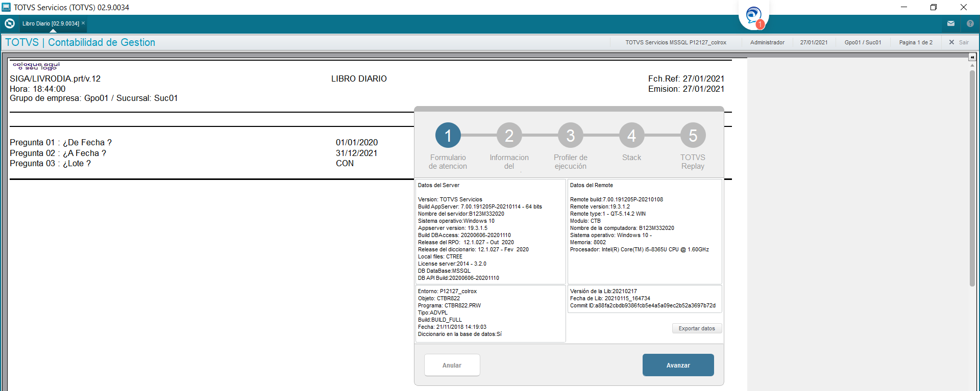
Task: Click the Programa: CTBR822.PRW line
Action: (449, 305)
